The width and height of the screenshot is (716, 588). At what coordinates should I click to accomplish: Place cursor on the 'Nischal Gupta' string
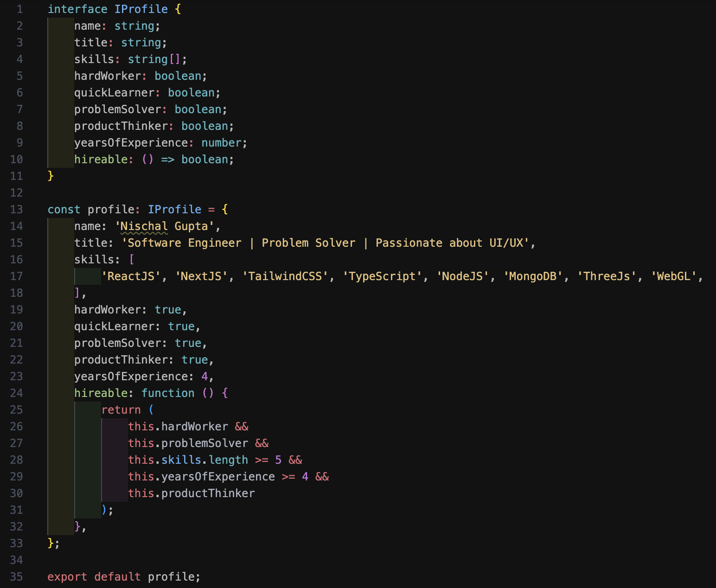pos(165,226)
